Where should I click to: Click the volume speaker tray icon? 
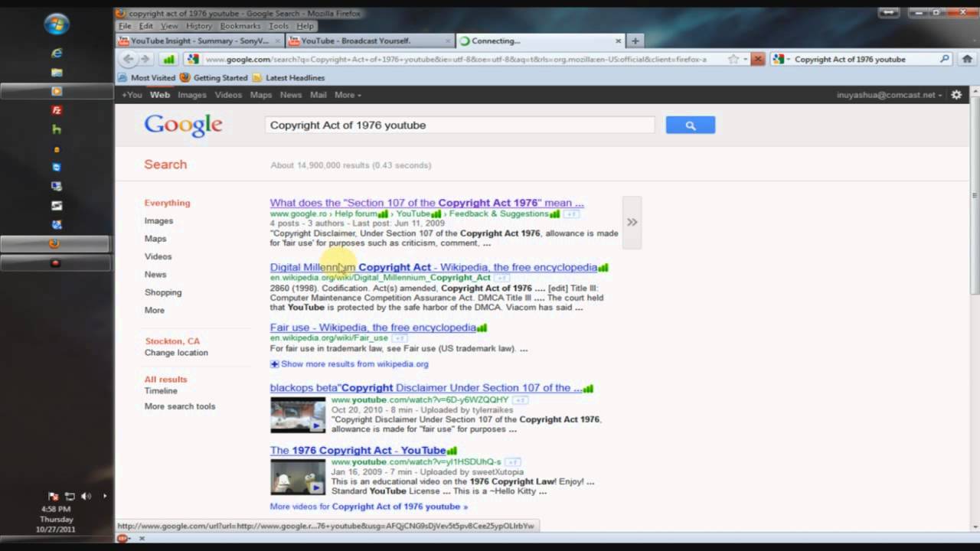pos(86,496)
